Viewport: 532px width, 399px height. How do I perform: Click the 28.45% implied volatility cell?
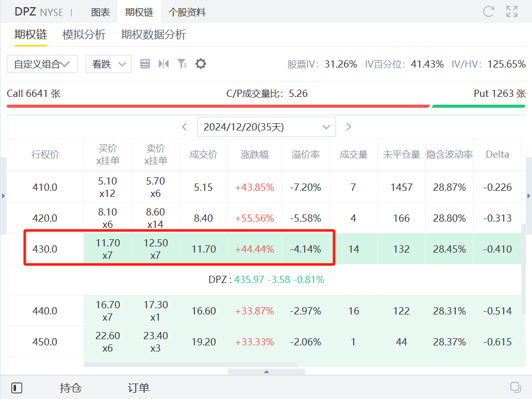tap(450, 249)
